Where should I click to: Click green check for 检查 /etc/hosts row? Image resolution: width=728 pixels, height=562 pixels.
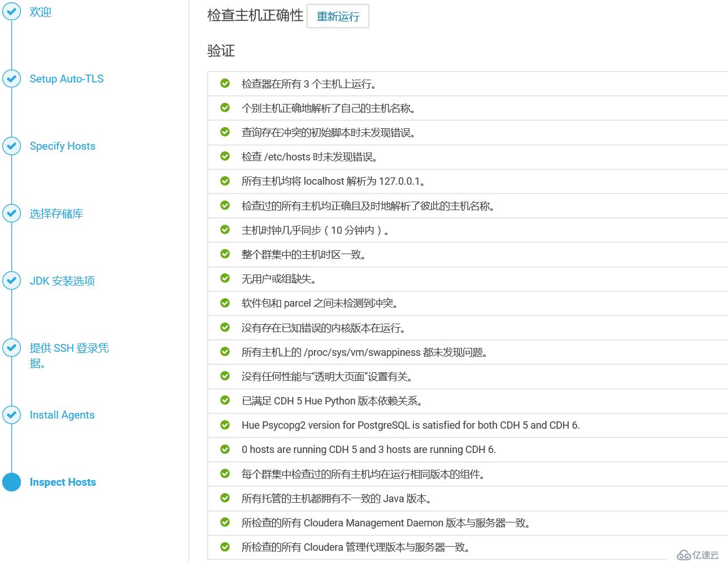pos(225,156)
